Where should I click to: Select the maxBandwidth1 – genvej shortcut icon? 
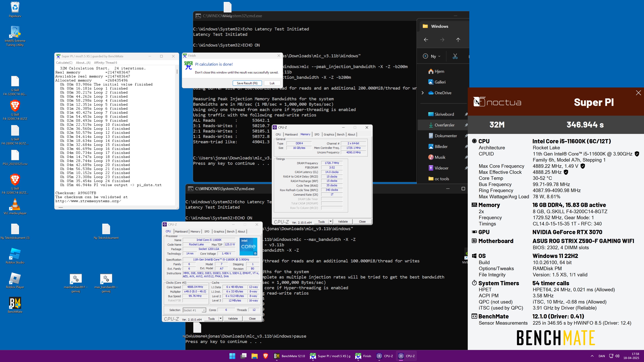click(75, 283)
